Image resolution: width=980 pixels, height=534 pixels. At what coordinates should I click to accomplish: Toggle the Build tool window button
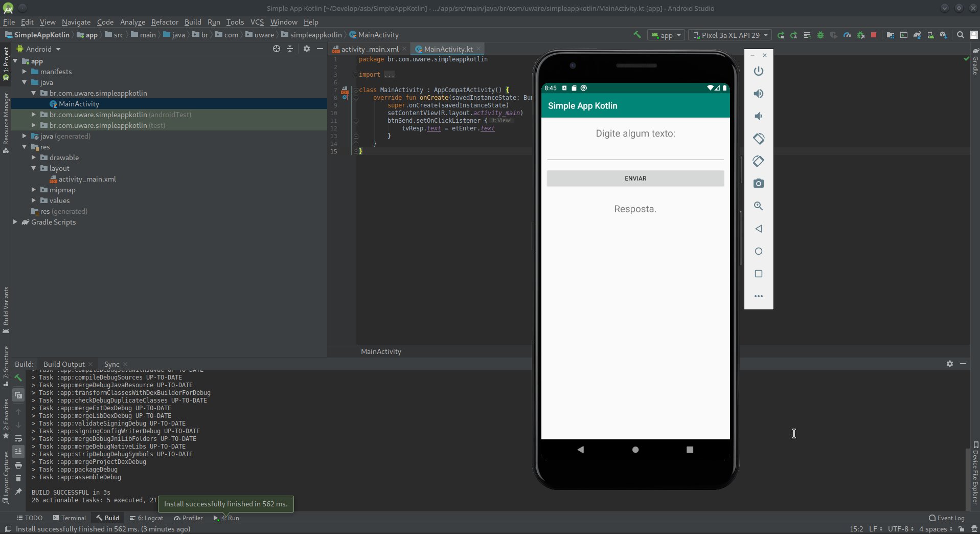tap(107, 518)
